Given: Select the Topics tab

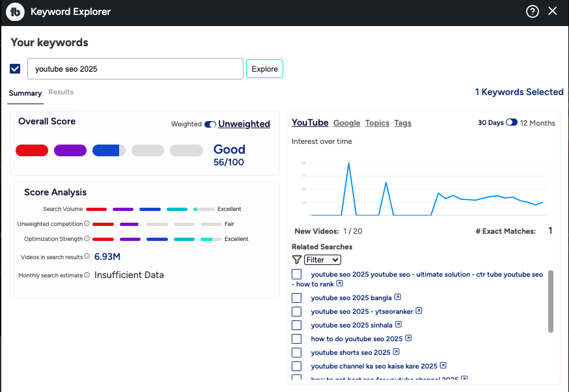Looking at the screenshot, I should pos(377,123).
